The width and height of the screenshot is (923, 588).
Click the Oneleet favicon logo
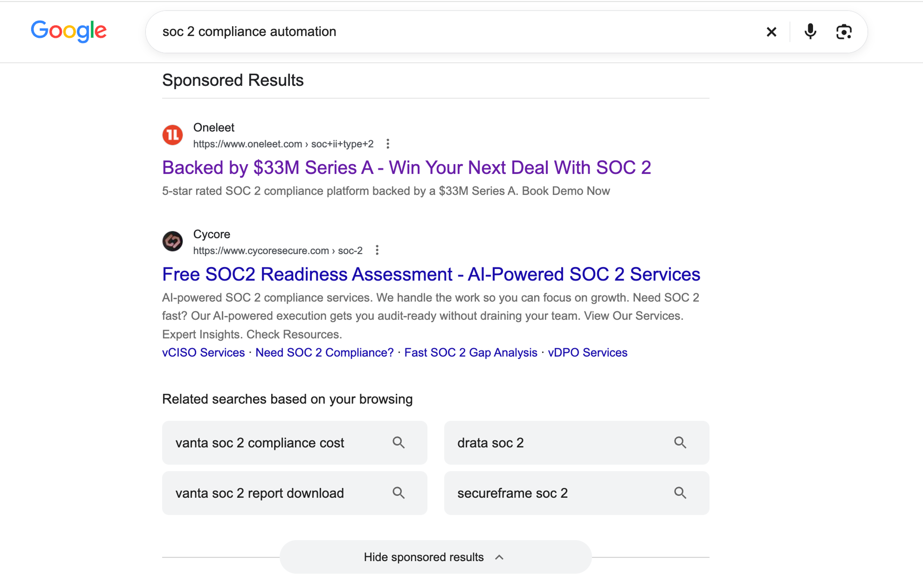(173, 135)
